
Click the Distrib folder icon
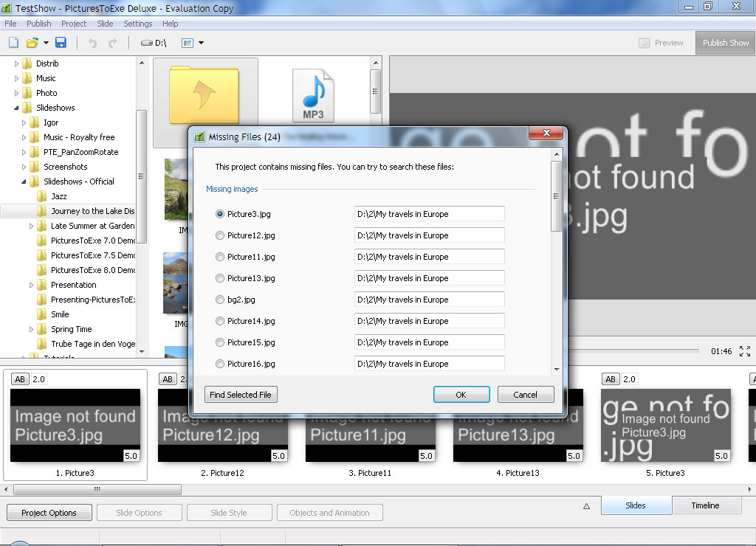coord(27,63)
